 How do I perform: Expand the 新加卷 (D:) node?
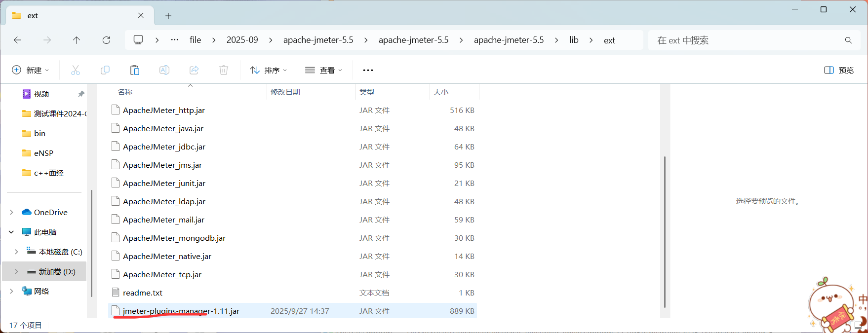[x=16, y=271]
